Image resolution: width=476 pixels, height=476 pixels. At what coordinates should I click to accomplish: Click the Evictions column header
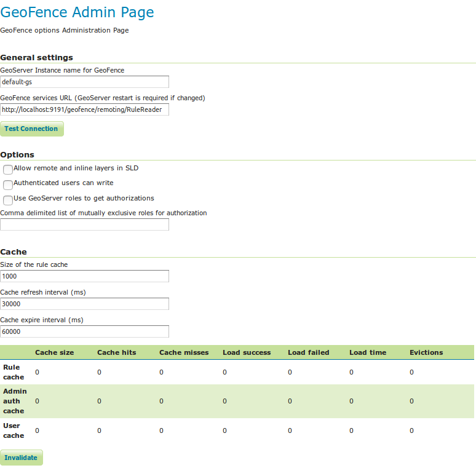pos(426,352)
